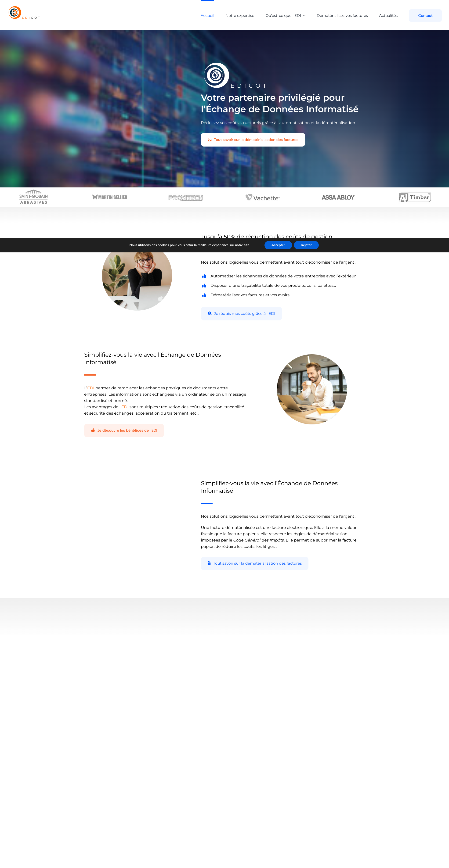449x868 pixels.
Task: Accept cookies with Accepter
Action: [x=278, y=245]
